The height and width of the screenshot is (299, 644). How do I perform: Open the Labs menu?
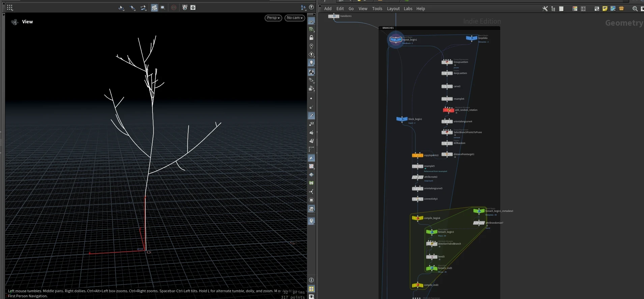coord(408,9)
